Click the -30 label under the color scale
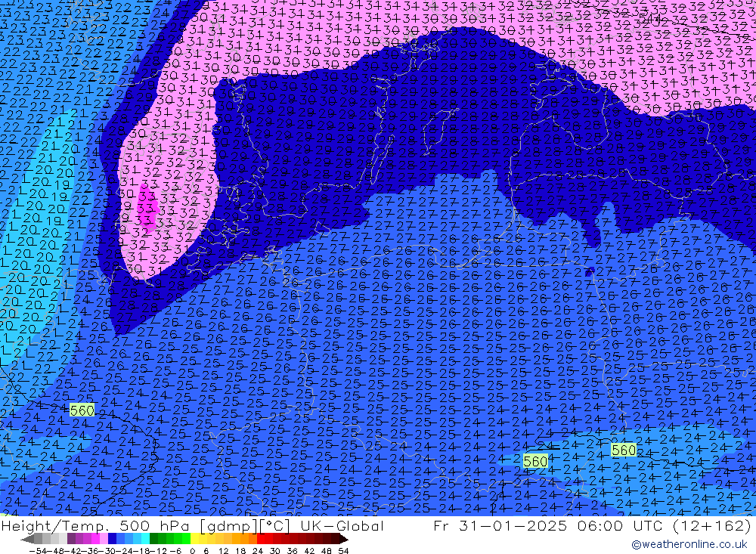The image size is (756, 554). tap(108, 551)
